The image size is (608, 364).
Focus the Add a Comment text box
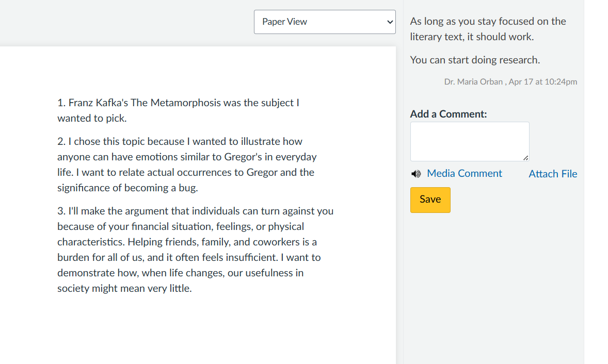(470, 141)
